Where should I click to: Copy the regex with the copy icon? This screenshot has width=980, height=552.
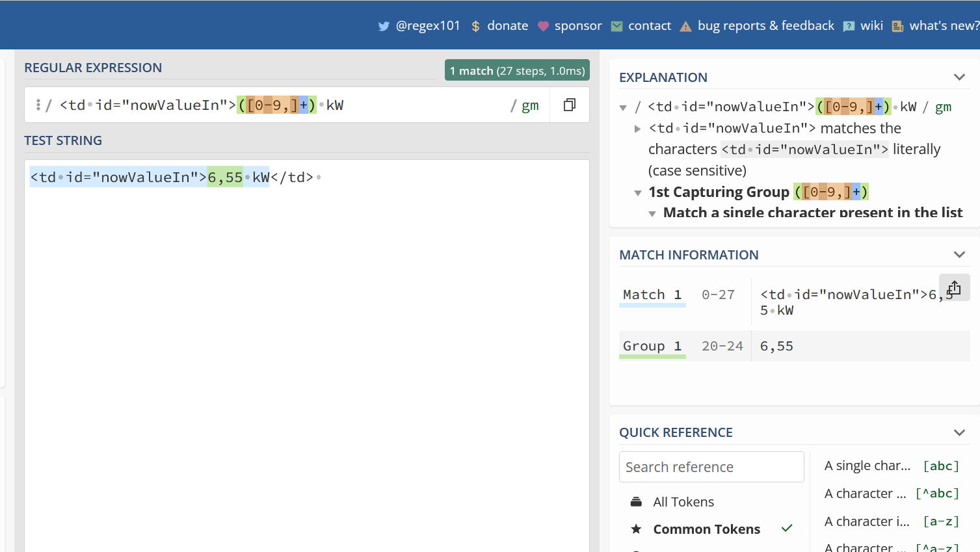pos(570,105)
